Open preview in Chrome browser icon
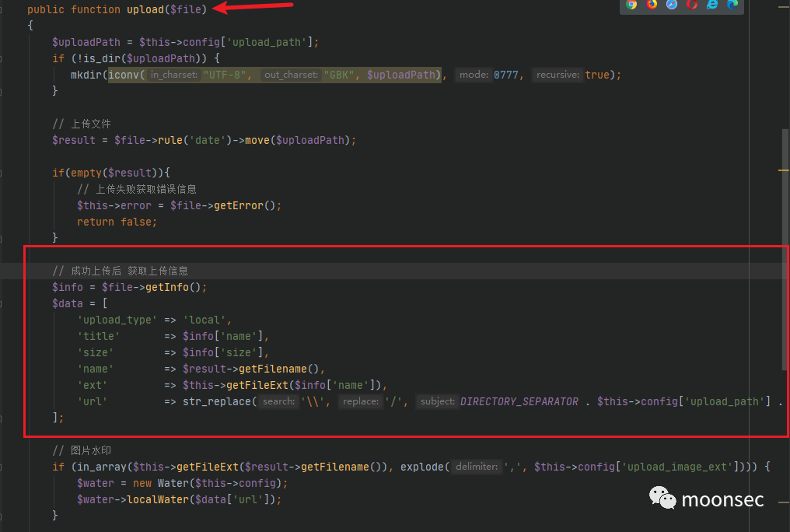 click(631, 5)
